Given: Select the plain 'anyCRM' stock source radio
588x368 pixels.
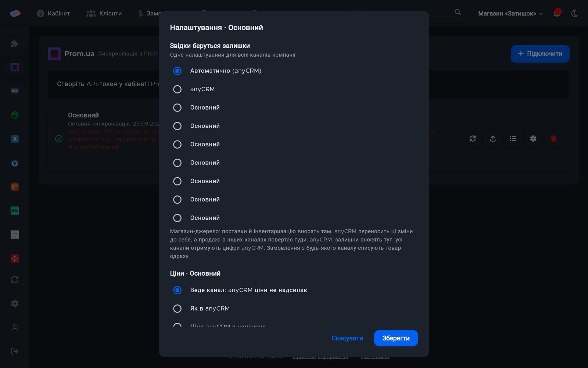Looking at the screenshot, I should pos(177,89).
